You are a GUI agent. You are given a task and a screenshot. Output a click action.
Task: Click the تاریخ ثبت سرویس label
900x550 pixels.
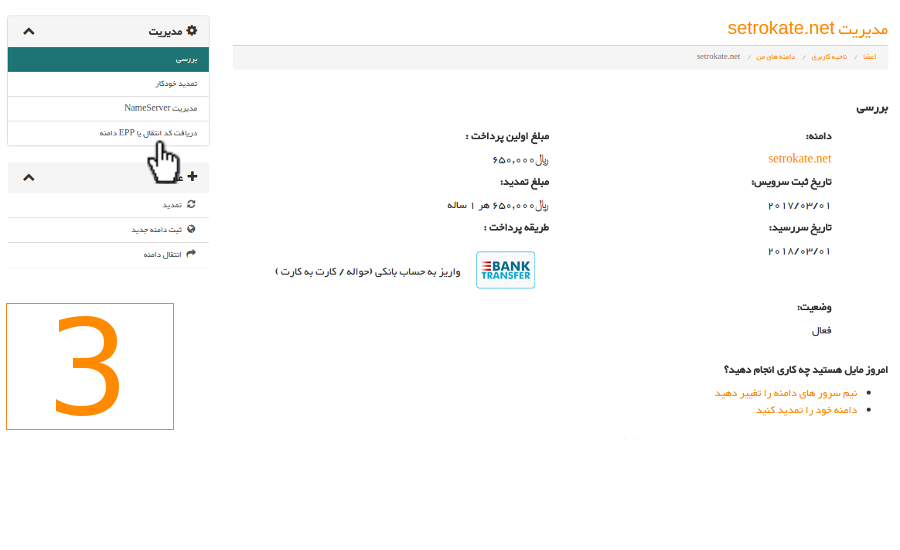click(792, 182)
